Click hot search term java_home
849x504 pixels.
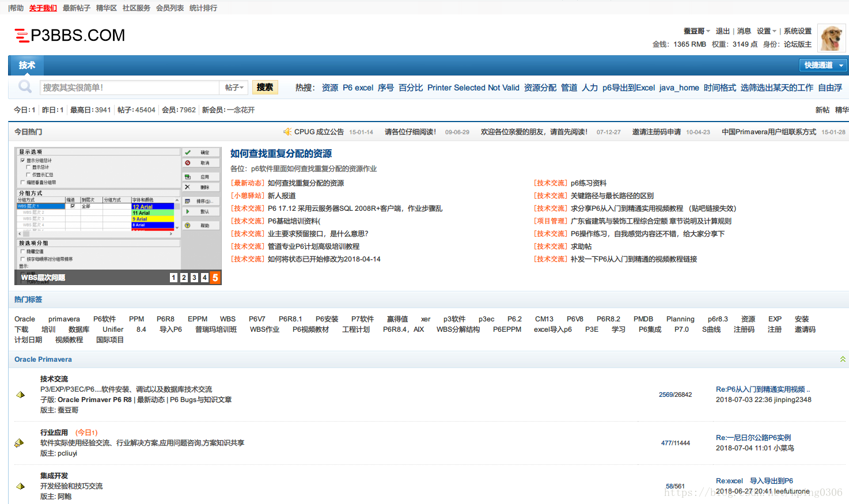[679, 88]
